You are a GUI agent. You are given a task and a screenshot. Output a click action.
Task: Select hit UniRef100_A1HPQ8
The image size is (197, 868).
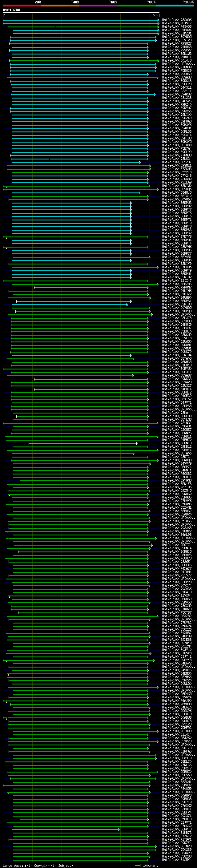click(x=177, y=311)
